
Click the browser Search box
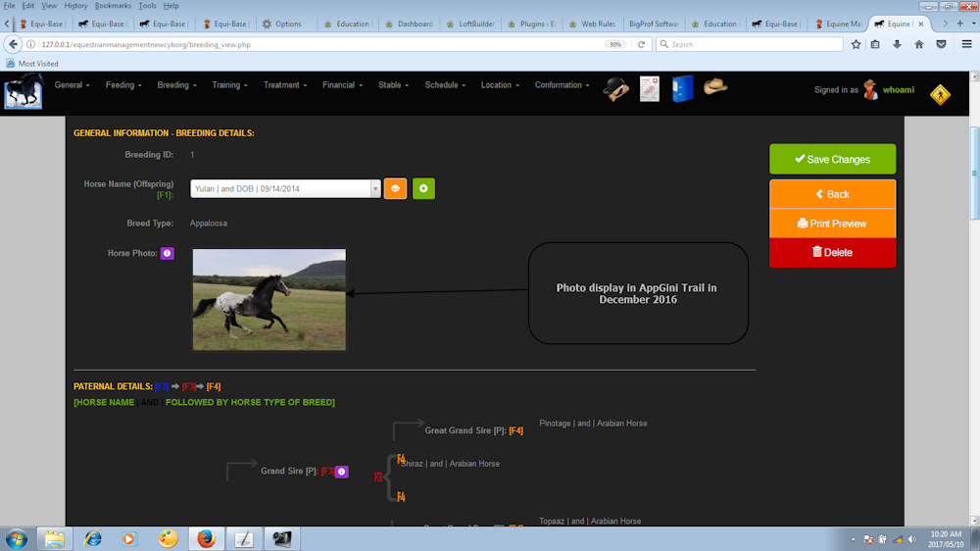(x=750, y=44)
